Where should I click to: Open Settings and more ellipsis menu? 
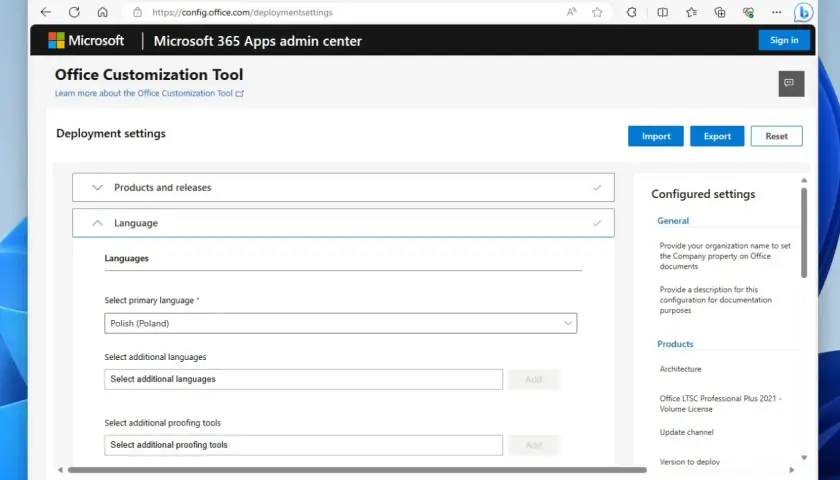click(776, 12)
